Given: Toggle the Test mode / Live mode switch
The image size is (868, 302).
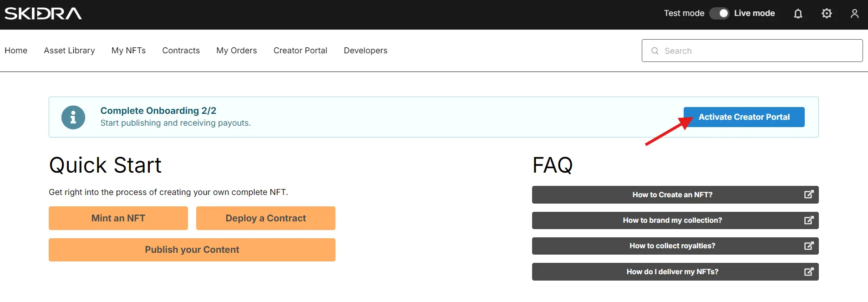Looking at the screenshot, I should click(x=719, y=13).
